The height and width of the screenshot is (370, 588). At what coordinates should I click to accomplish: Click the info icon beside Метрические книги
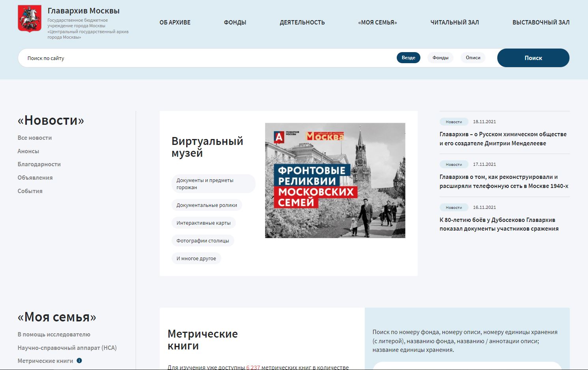pos(79,361)
